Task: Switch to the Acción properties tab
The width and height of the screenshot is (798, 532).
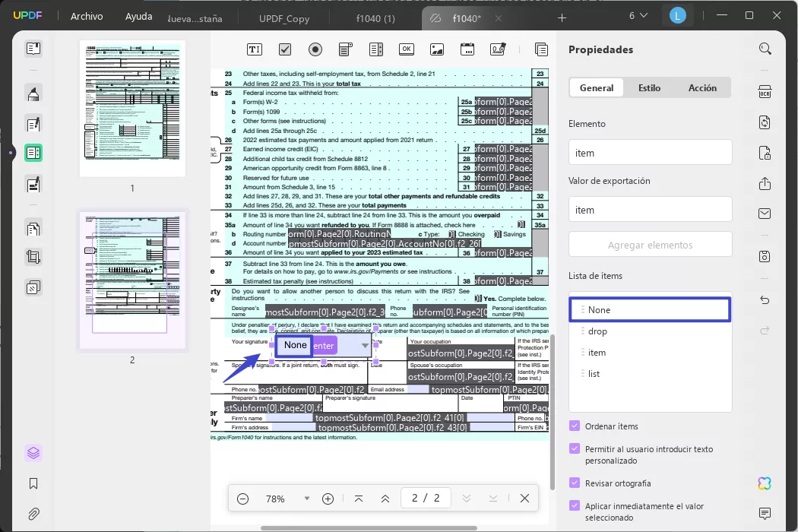Action: click(x=702, y=87)
